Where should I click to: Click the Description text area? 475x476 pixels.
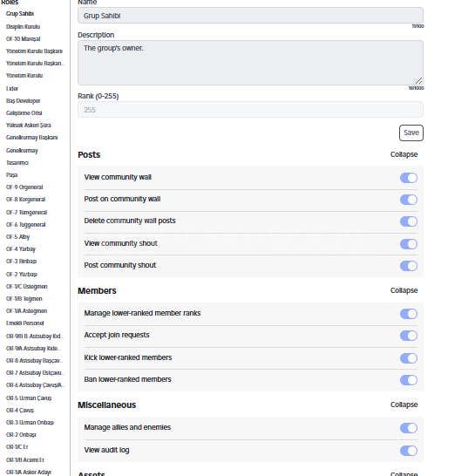click(x=250, y=63)
